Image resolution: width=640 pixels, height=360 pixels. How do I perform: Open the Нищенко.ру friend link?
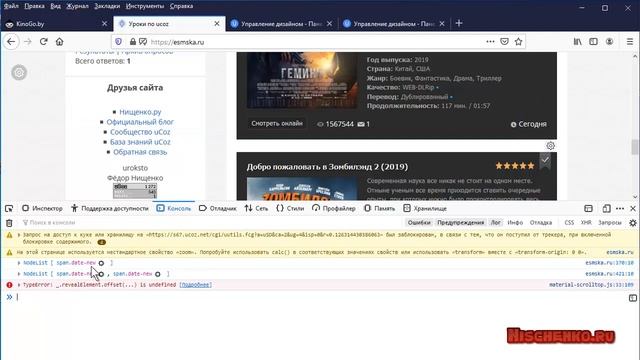140,112
